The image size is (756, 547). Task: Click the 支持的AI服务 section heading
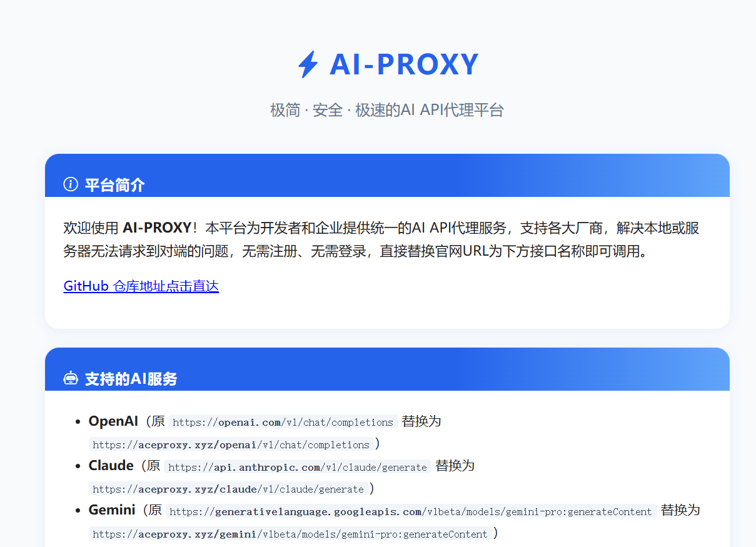pyautogui.click(x=131, y=379)
